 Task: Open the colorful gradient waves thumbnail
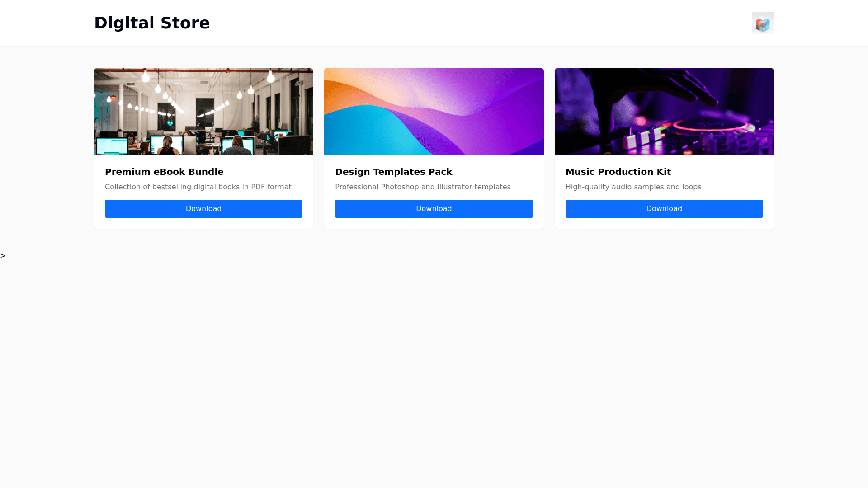[x=434, y=111]
